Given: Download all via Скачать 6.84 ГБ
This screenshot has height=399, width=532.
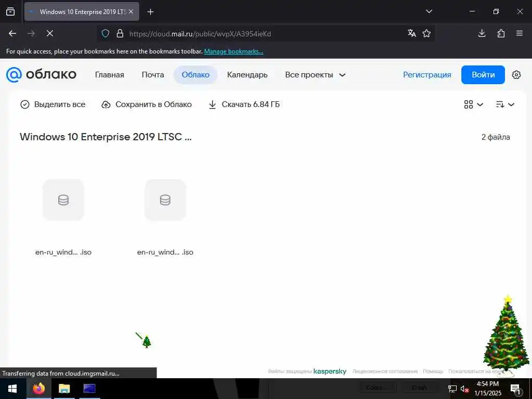Looking at the screenshot, I should (x=244, y=104).
